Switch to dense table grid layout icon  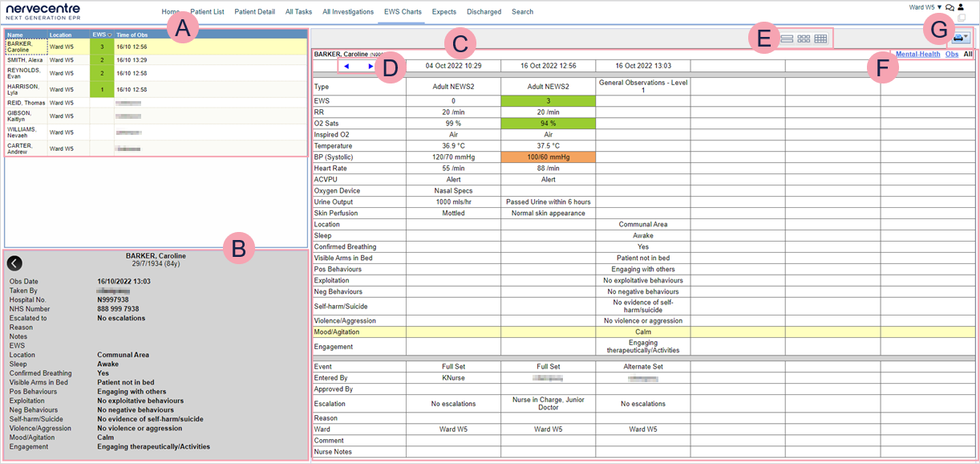(x=820, y=39)
